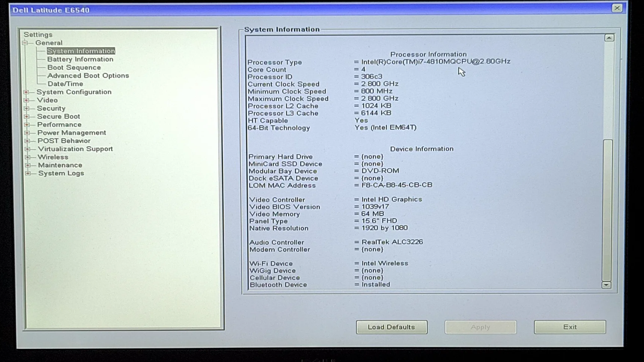644x362 pixels.
Task: Select the General category label
Action: coord(49,43)
